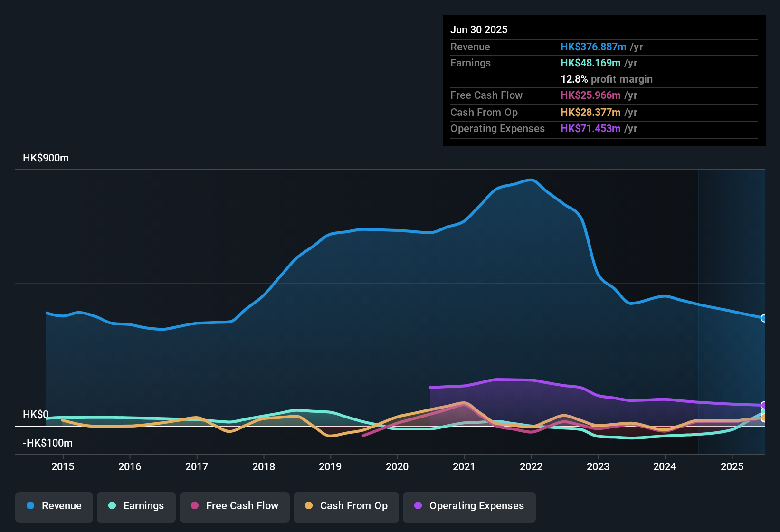Click the teal Earnings legend dot icon
Viewport: 780px width, 532px height.
112,506
